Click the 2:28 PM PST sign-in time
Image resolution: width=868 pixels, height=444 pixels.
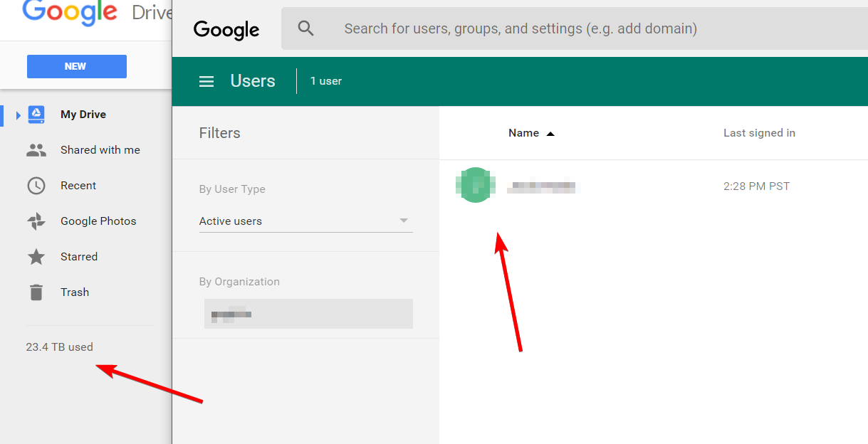click(x=756, y=186)
